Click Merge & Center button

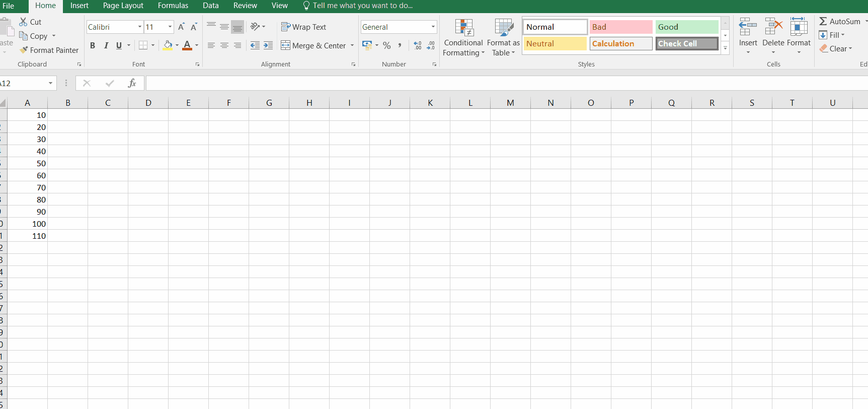pyautogui.click(x=313, y=45)
